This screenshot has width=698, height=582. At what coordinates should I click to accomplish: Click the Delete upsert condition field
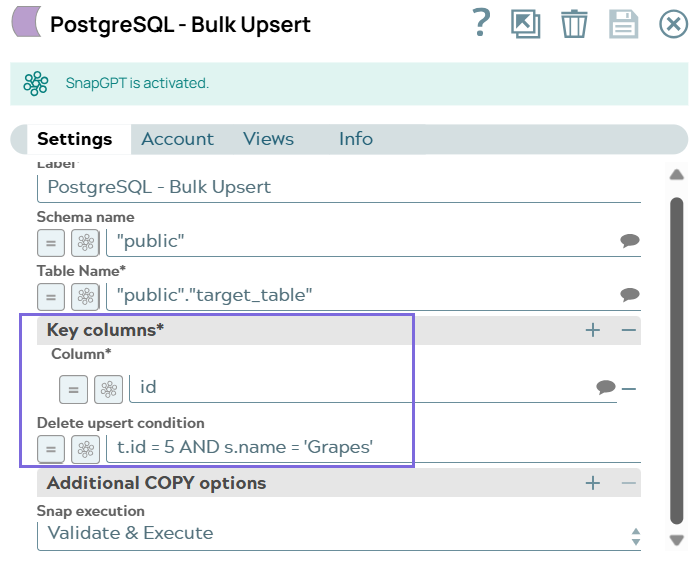374,448
